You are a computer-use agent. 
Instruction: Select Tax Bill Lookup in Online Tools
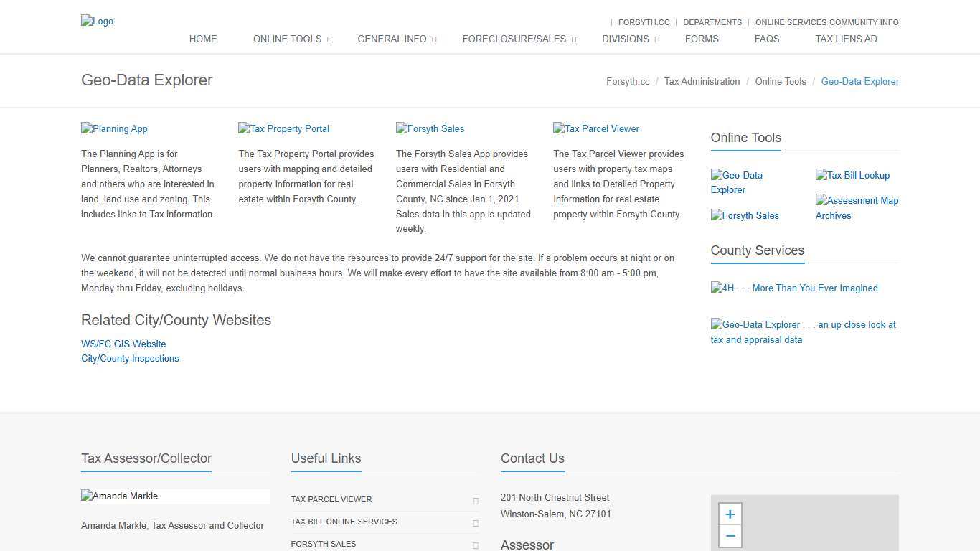click(852, 175)
